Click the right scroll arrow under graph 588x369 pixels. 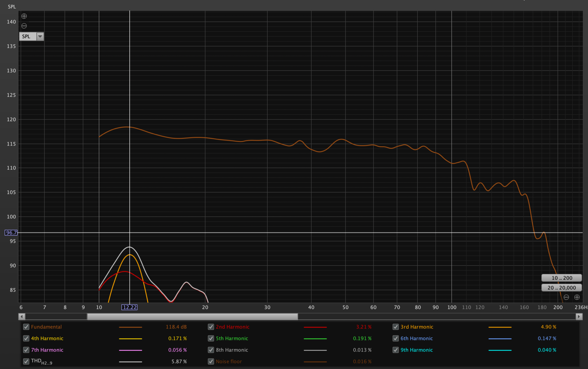pos(579,317)
